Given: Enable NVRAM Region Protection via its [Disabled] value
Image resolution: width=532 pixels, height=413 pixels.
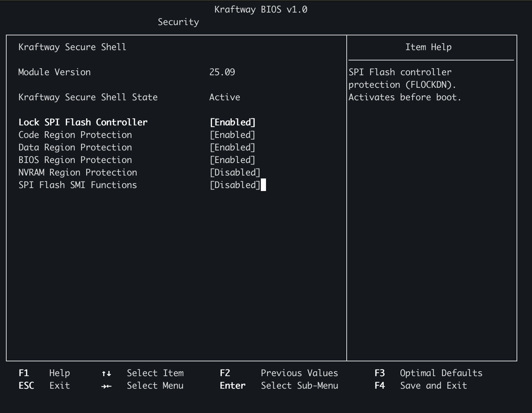Looking at the screenshot, I should 235,173.
